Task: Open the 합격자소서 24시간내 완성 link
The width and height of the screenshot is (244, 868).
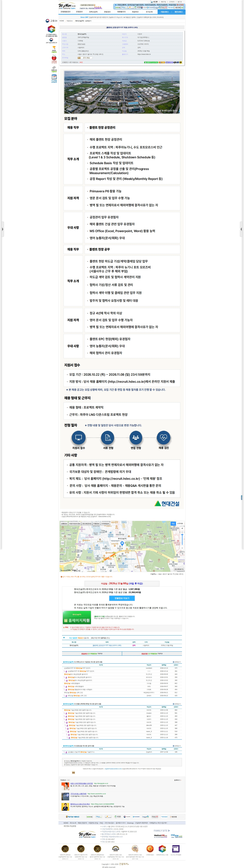Action: coord(80,804)
